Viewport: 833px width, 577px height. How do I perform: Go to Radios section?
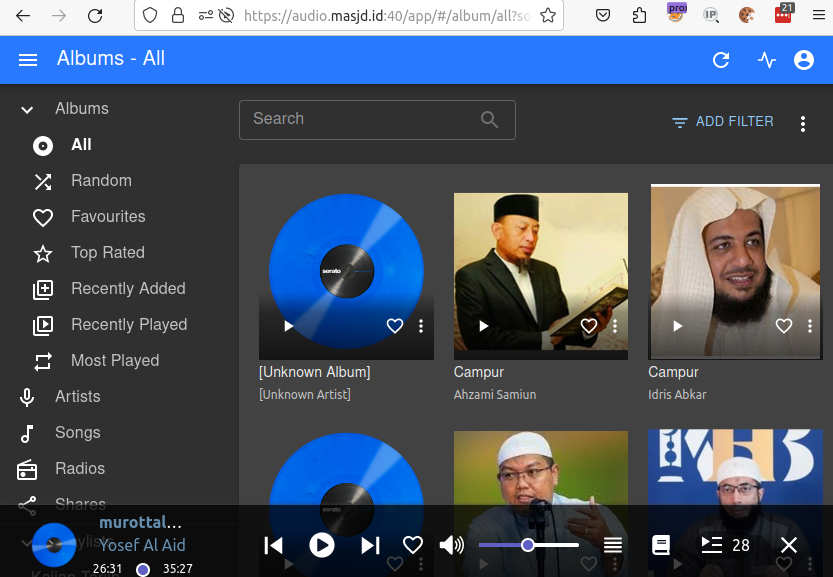[80, 469]
